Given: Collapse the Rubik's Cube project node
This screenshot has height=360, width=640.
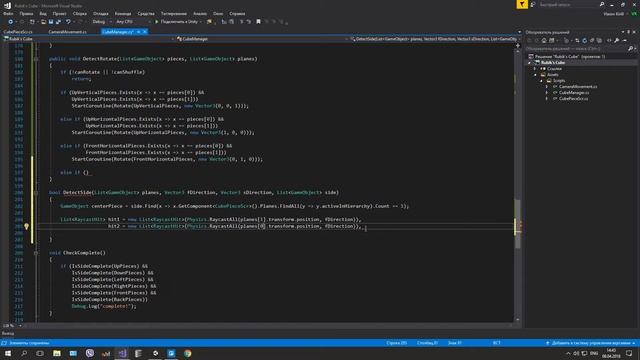Looking at the screenshot, I should (x=529, y=63).
